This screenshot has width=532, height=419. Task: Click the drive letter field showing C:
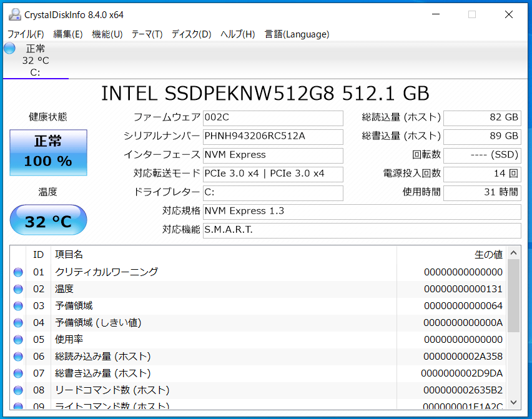(x=273, y=193)
